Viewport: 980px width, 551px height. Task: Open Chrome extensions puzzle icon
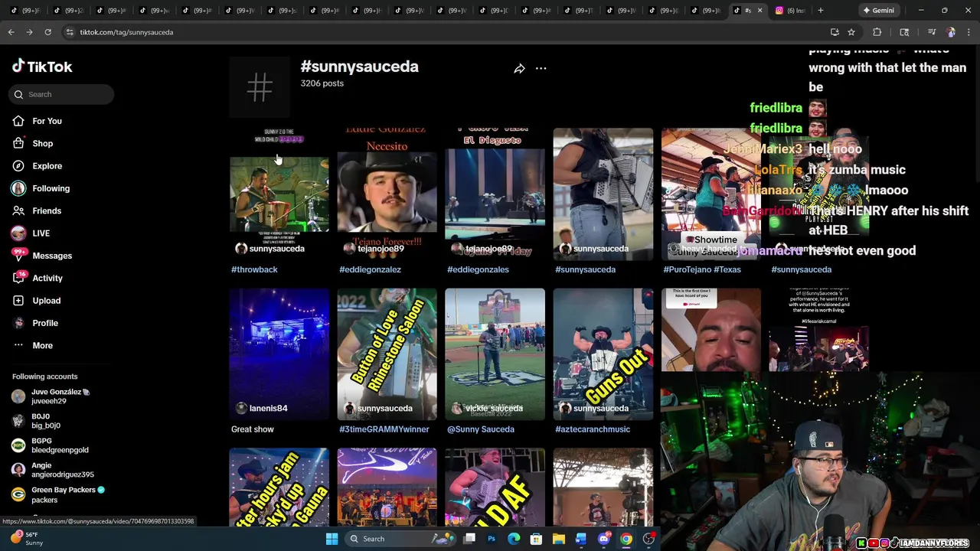[877, 32]
